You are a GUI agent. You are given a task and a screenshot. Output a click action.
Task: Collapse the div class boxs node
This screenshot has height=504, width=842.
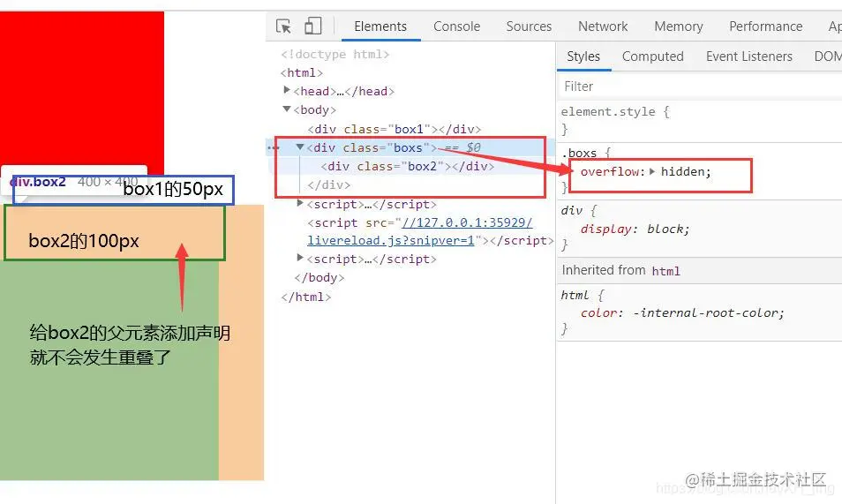pos(300,147)
